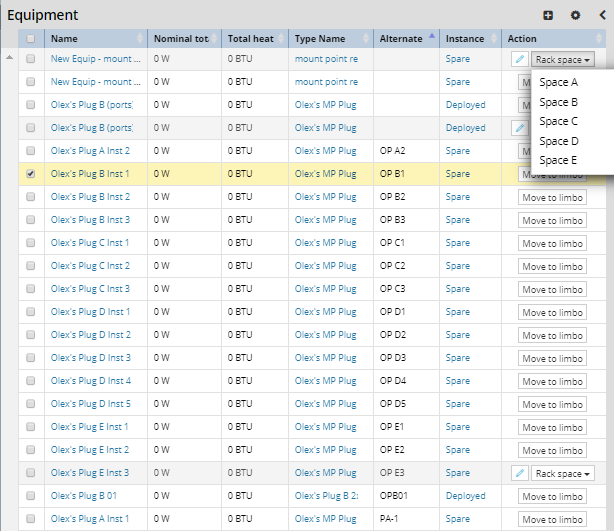Sort by Action column arrows
The width and height of the screenshot is (614, 531).
(x=599, y=38)
